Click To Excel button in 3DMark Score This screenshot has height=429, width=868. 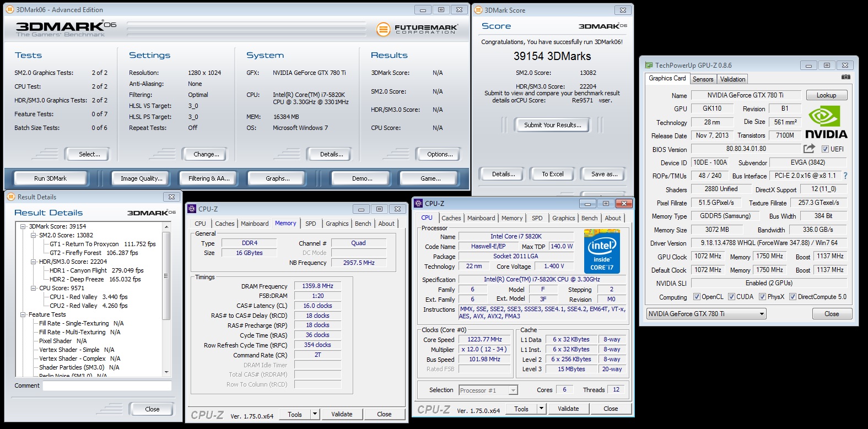pyautogui.click(x=552, y=174)
